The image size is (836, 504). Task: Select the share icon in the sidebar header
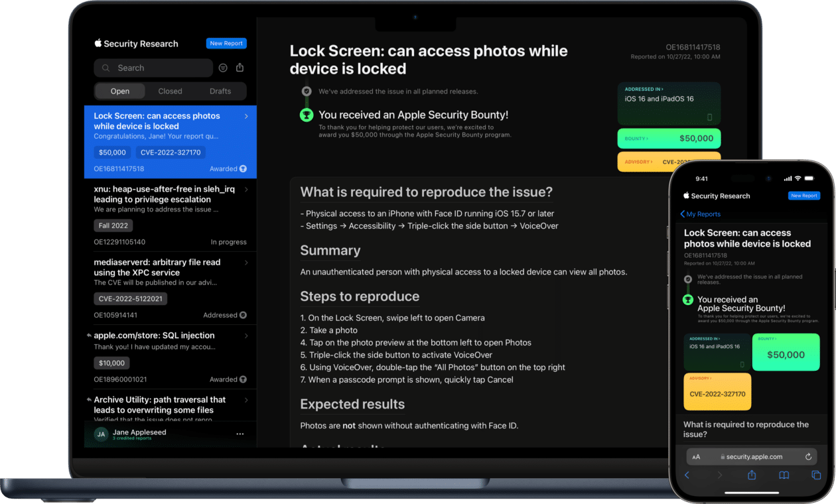pyautogui.click(x=240, y=68)
